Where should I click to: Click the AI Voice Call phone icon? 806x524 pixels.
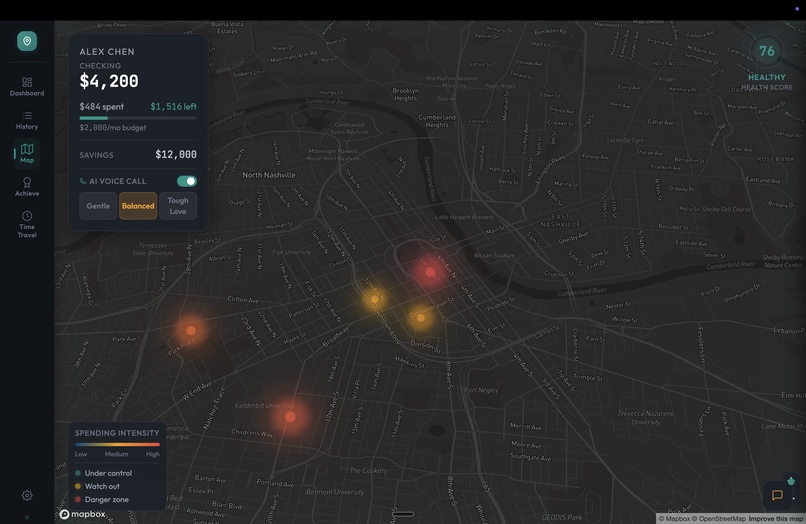(x=83, y=181)
